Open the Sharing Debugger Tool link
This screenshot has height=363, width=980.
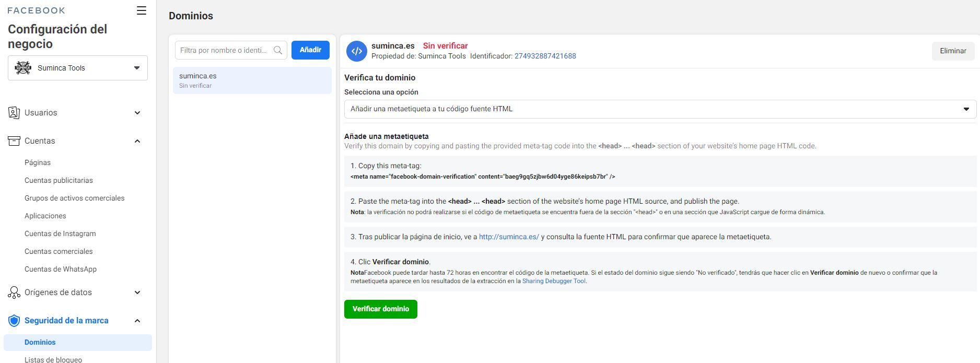pos(554,281)
